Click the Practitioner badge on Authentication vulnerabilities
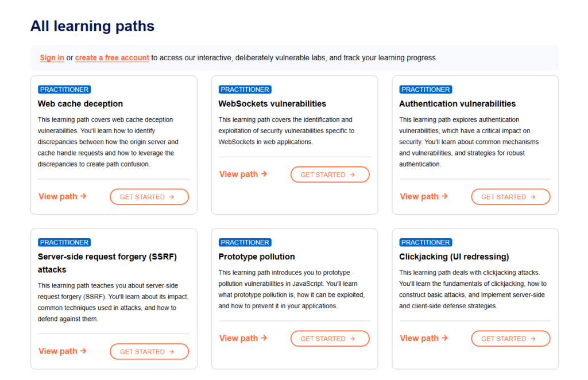588x380 pixels. 425,90
